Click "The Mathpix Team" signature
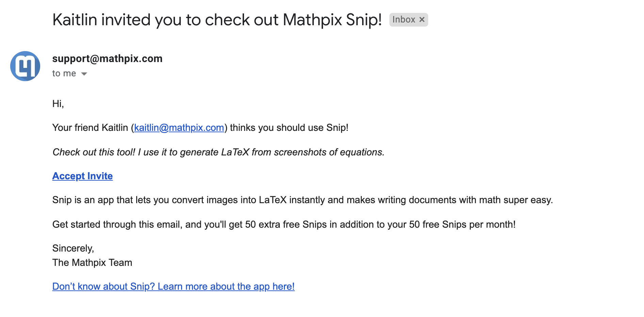This screenshot has width=644, height=317. point(92,262)
